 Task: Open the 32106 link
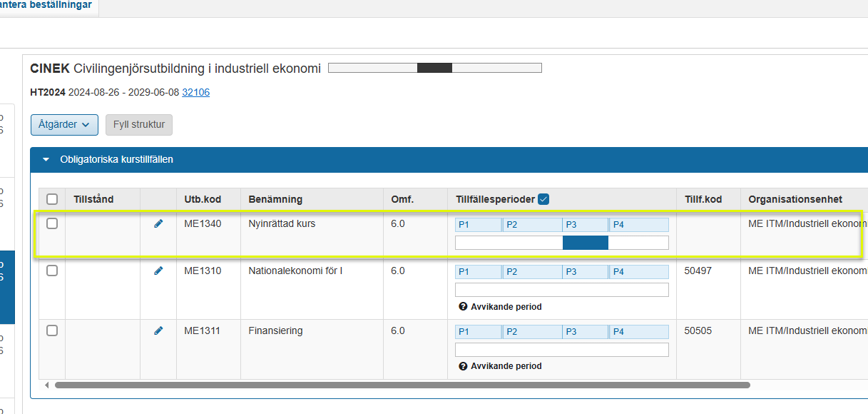196,92
